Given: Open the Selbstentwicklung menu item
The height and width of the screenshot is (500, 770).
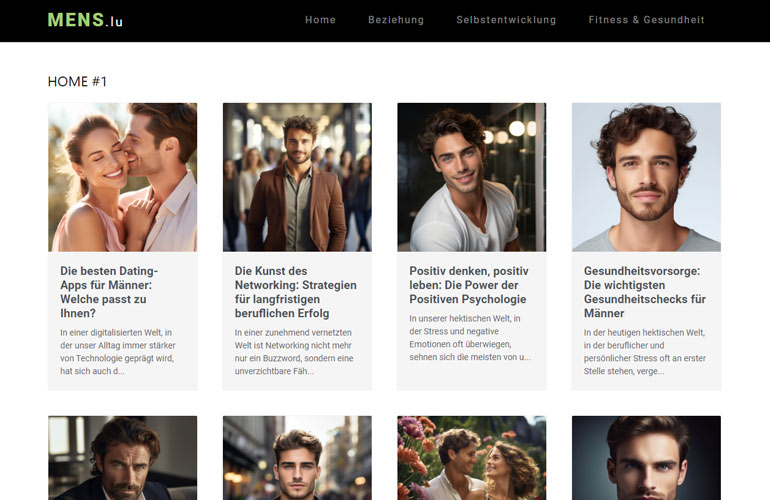Looking at the screenshot, I should point(506,20).
